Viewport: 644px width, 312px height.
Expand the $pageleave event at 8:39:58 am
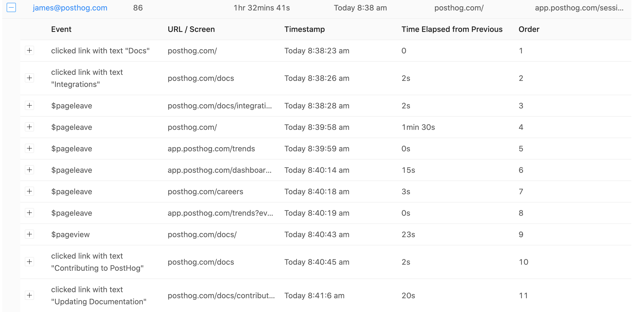[x=29, y=127]
